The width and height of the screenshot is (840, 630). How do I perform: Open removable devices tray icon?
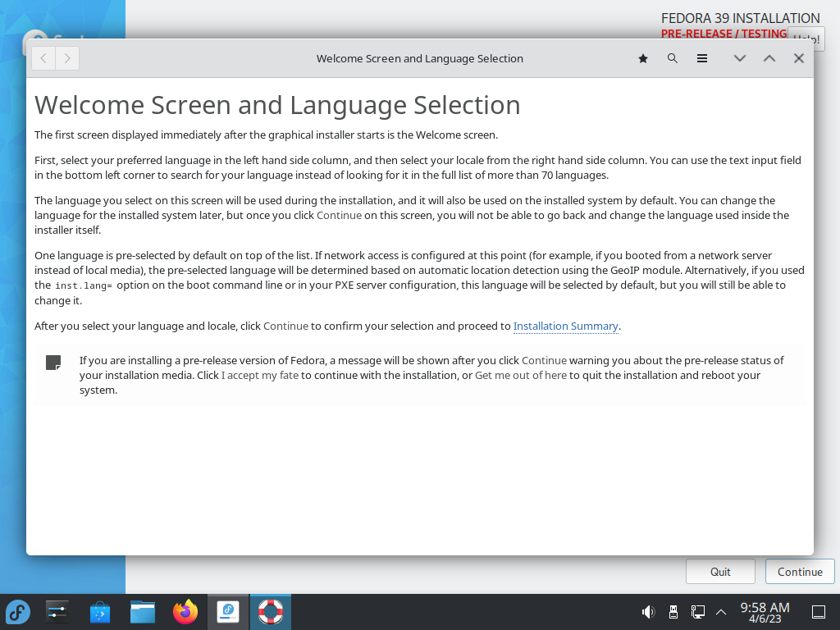pyautogui.click(x=673, y=612)
